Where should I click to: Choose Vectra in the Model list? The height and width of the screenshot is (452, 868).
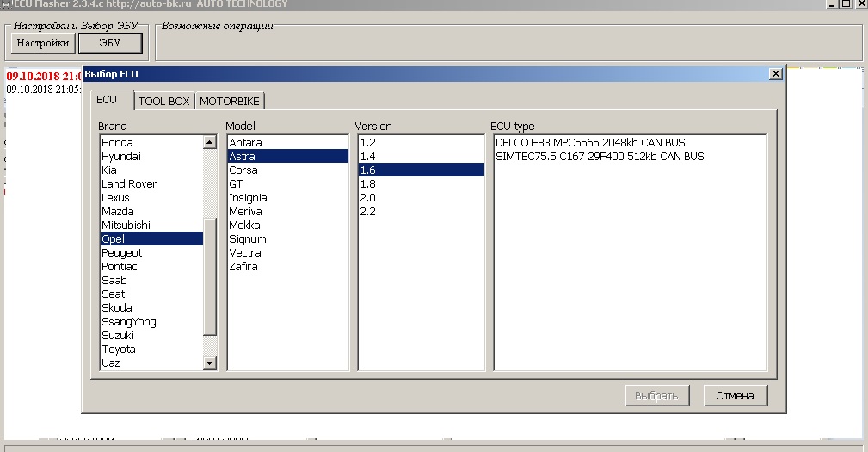coord(288,252)
